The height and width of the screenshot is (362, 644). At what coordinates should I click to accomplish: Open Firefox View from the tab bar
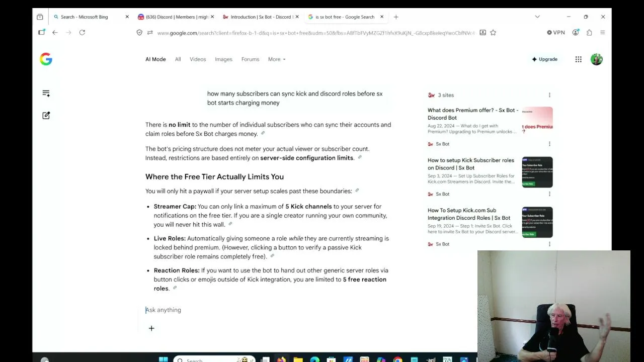pos(40,17)
